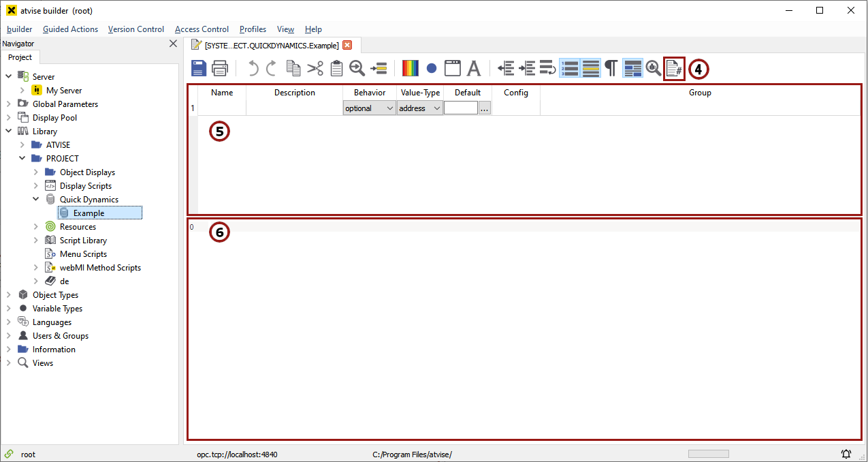Click the scissors Cut icon
The image size is (868, 462).
tap(315, 68)
